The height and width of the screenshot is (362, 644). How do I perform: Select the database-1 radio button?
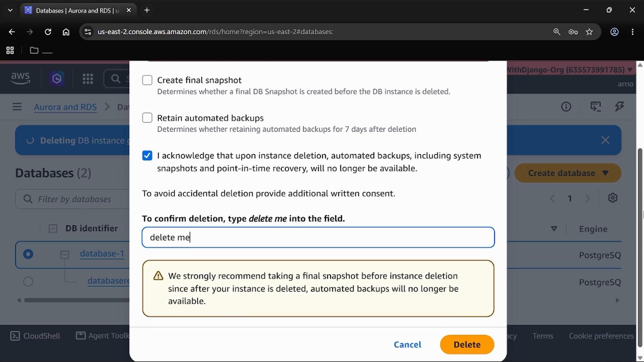coord(28,254)
